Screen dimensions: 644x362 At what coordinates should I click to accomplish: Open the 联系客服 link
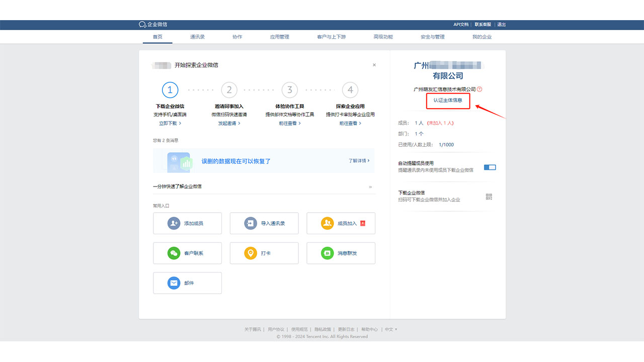(483, 25)
